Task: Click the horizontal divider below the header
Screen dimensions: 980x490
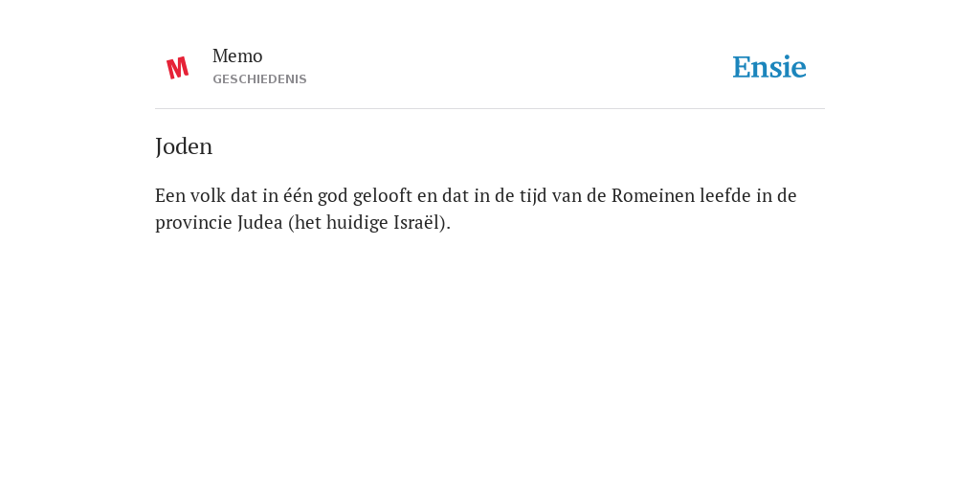Action: click(x=490, y=109)
